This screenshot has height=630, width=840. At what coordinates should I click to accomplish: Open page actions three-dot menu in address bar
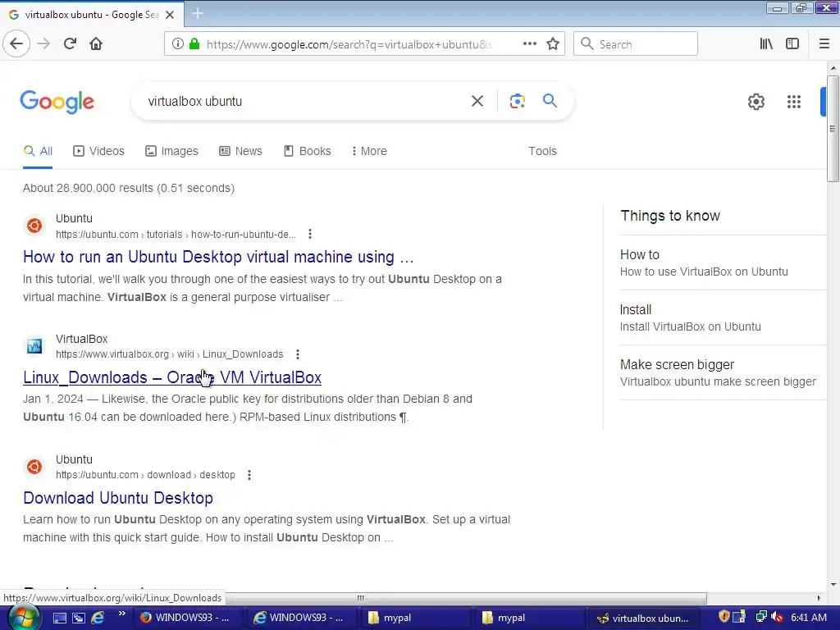(x=530, y=44)
